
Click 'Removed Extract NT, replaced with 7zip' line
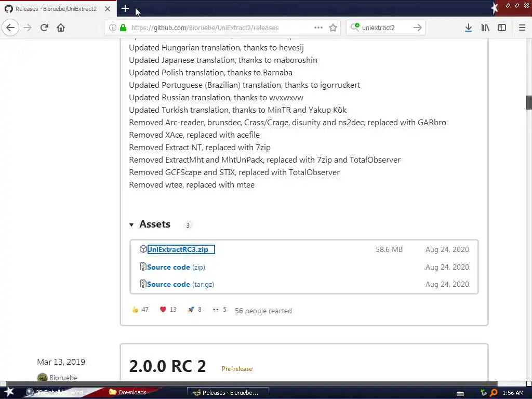click(x=200, y=148)
